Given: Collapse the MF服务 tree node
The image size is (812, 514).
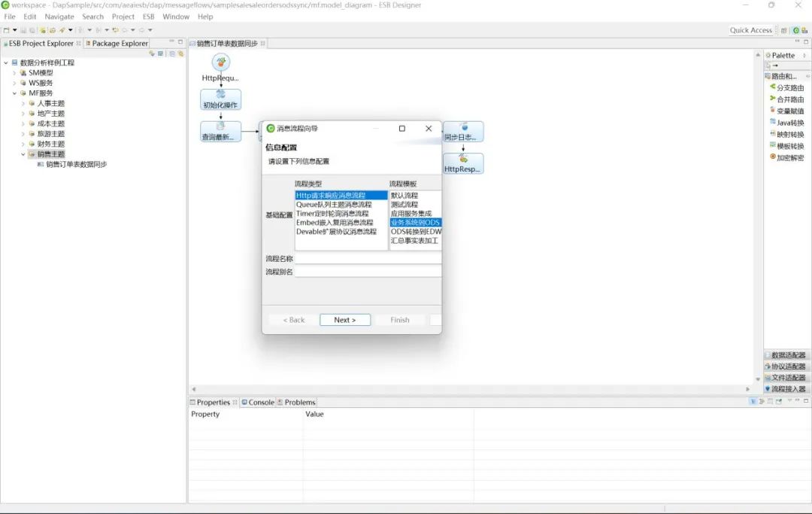Looking at the screenshot, I should [14, 93].
